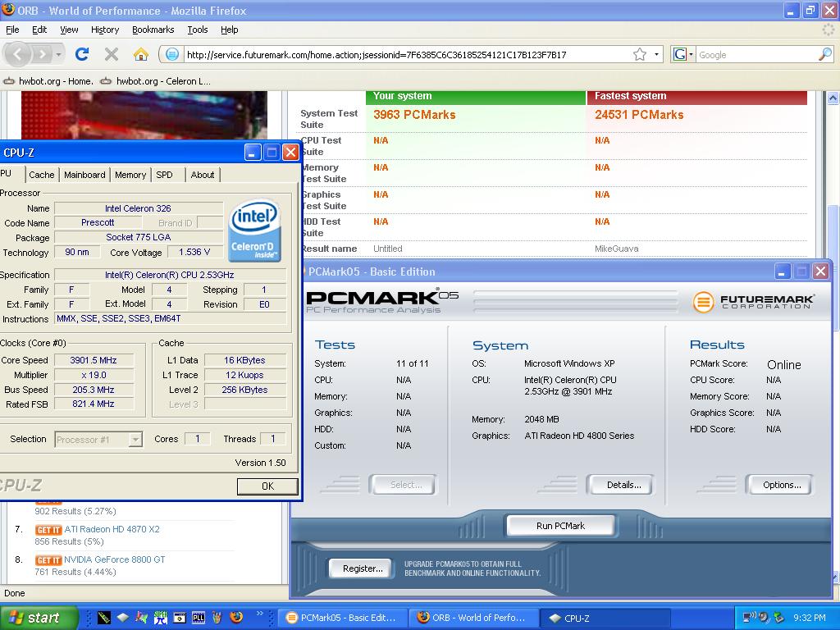Launch the Firefox quick launch icon
Image resolution: width=840 pixels, height=630 pixels.
tap(235, 618)
